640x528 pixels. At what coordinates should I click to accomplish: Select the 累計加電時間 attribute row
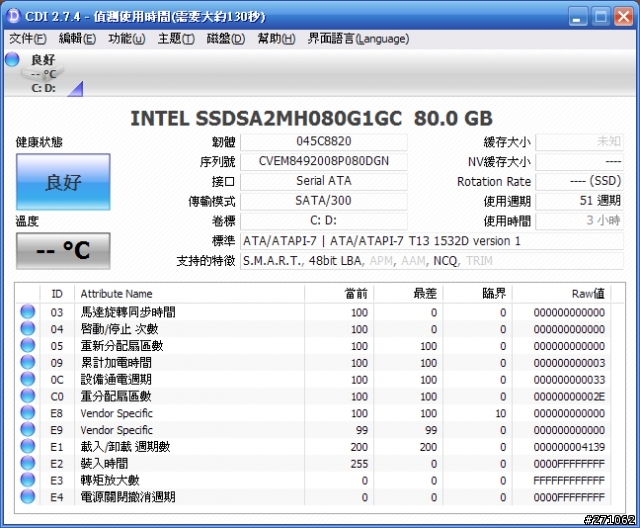click(x=313, y=363)
